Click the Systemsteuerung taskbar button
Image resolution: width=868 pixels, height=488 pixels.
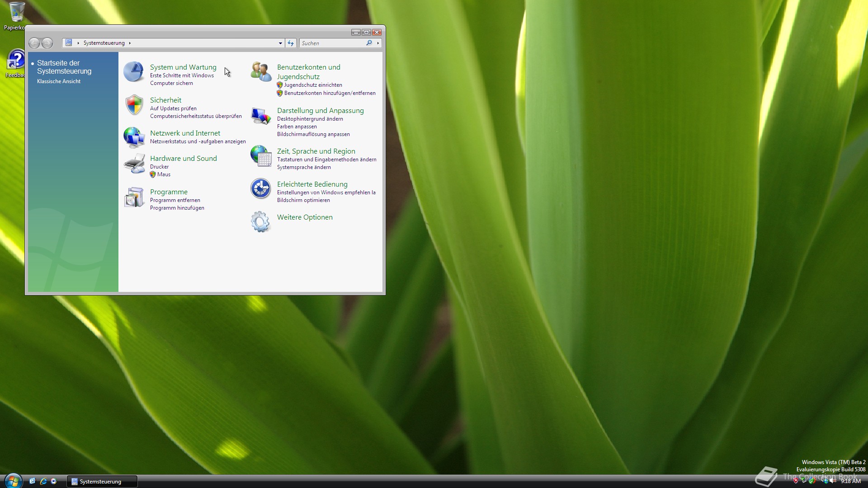coord(102,482)
